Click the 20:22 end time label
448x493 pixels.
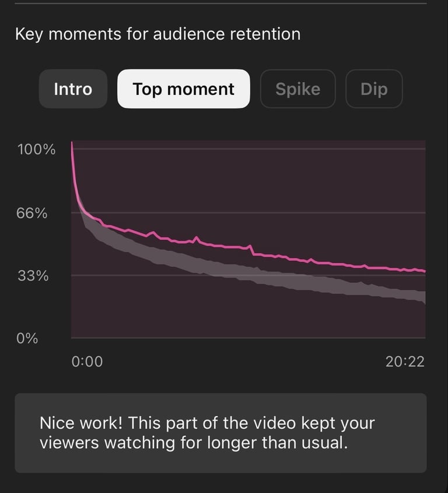[405, 362]
